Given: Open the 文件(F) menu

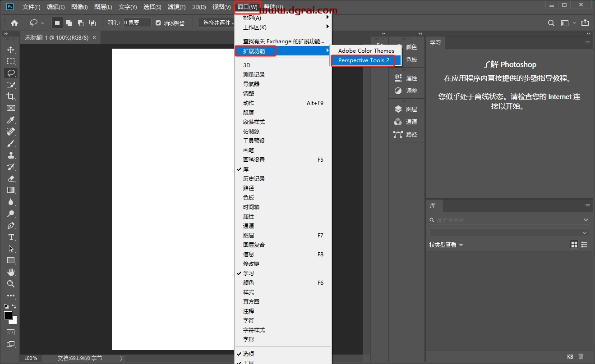Looking at the screenshot, I should pyautogui.click(x=31, y=7).
